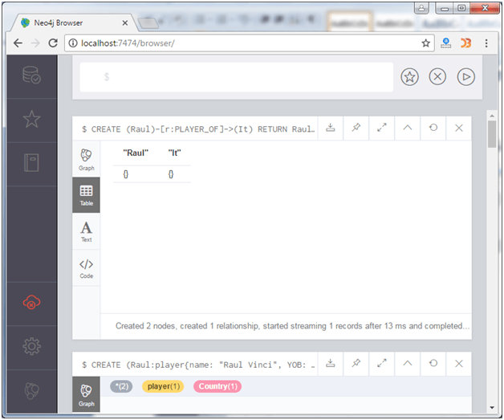Pin the PLAYER_OF result frame
The image size is (504, 420).
(356, 128)
